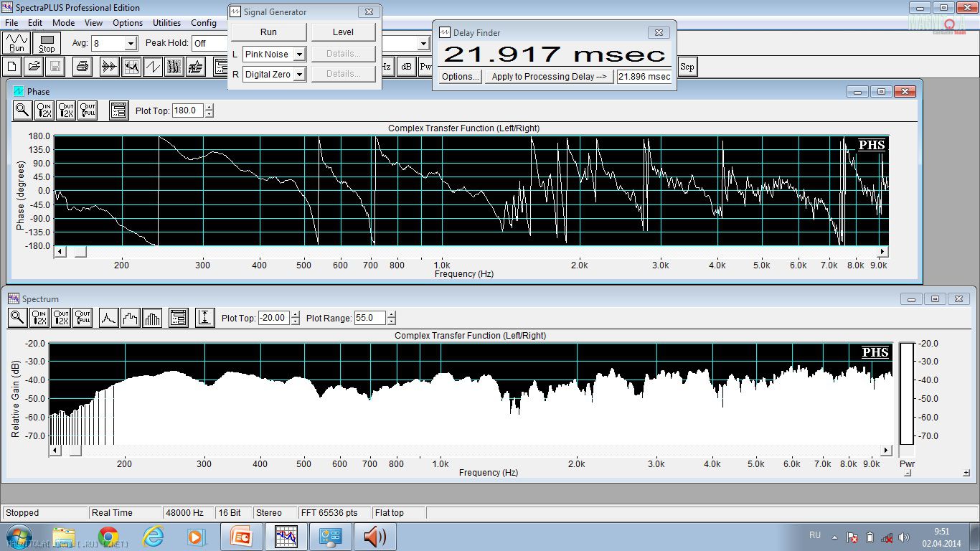Viewport: 980px width, 551px height.
Task: Open the Edit menu
Action: [35, 23]
